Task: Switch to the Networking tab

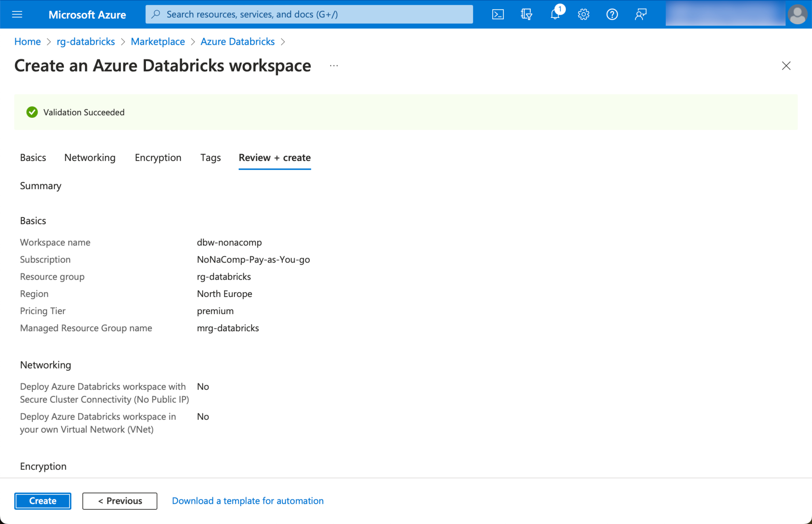Action: point(90,157)
